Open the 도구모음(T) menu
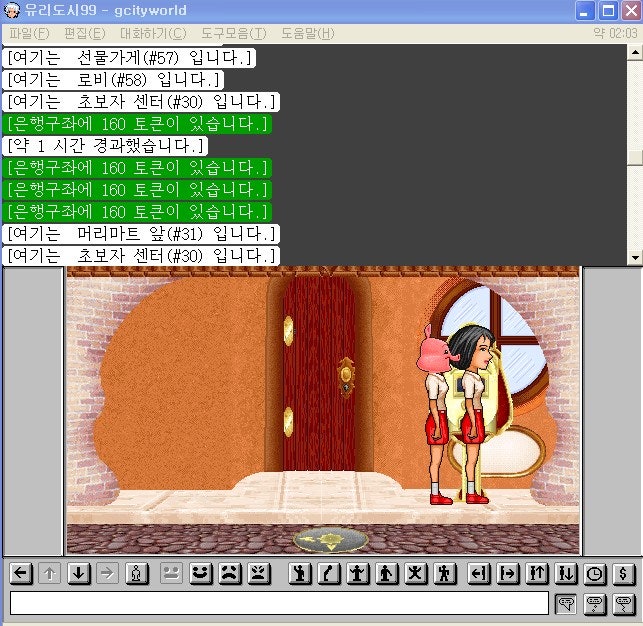This screenshot has width=643, height=626. tap(233, 33)
